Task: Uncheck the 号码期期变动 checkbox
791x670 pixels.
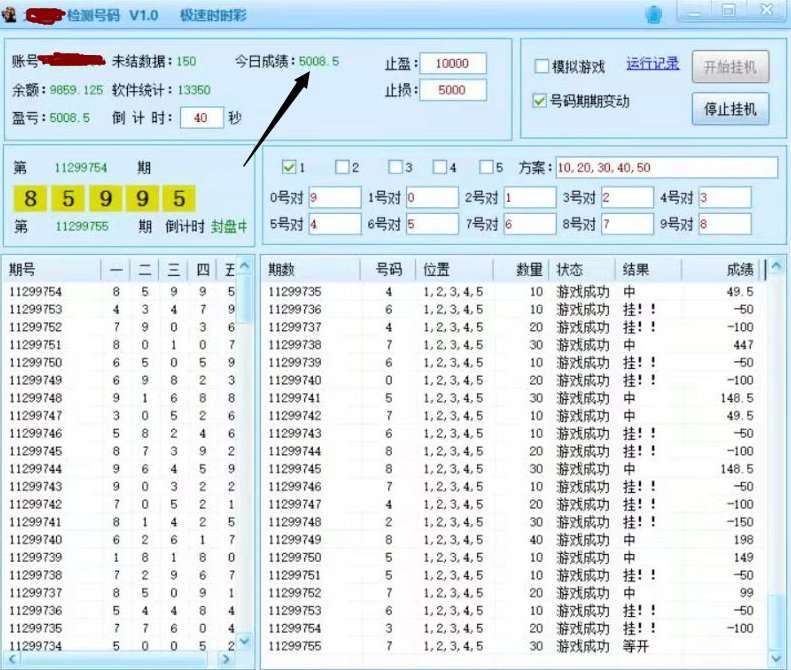Action: click(x=539, y=101)
